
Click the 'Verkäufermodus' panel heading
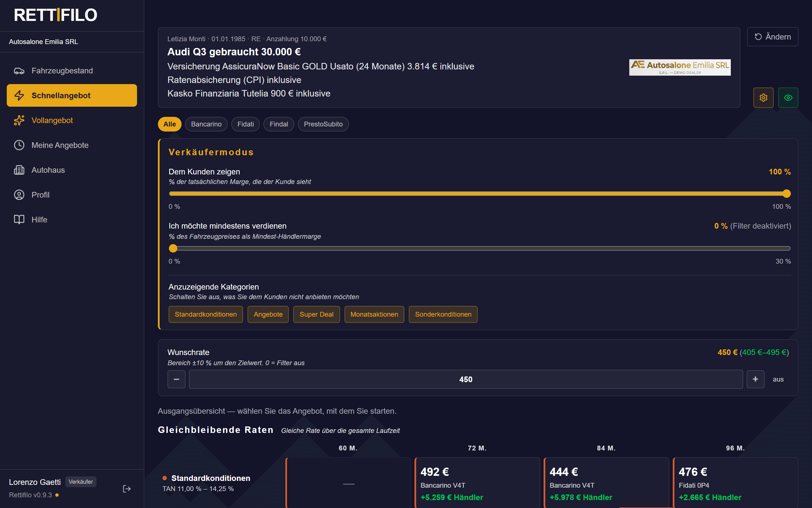(x=211, y=152)
